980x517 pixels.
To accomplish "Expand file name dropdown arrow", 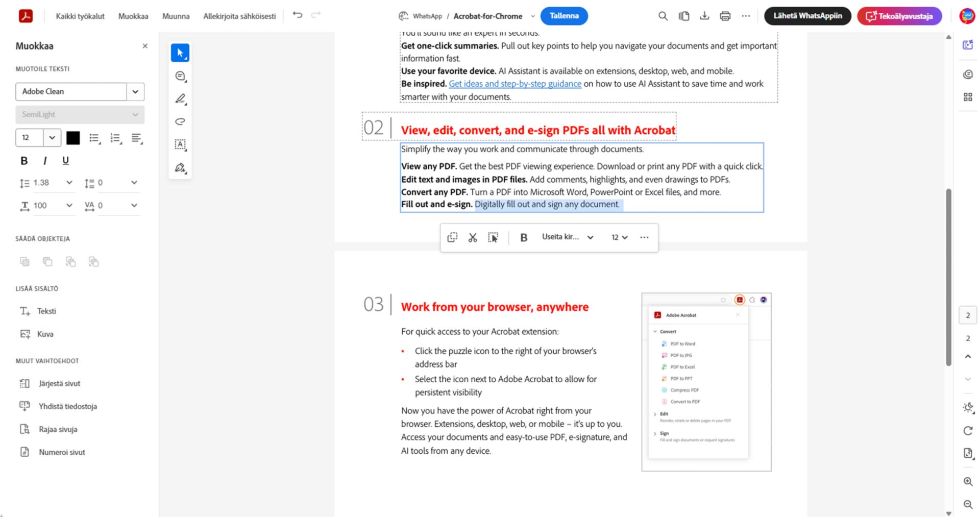I will pyautogui.click(x=533, y=16).
